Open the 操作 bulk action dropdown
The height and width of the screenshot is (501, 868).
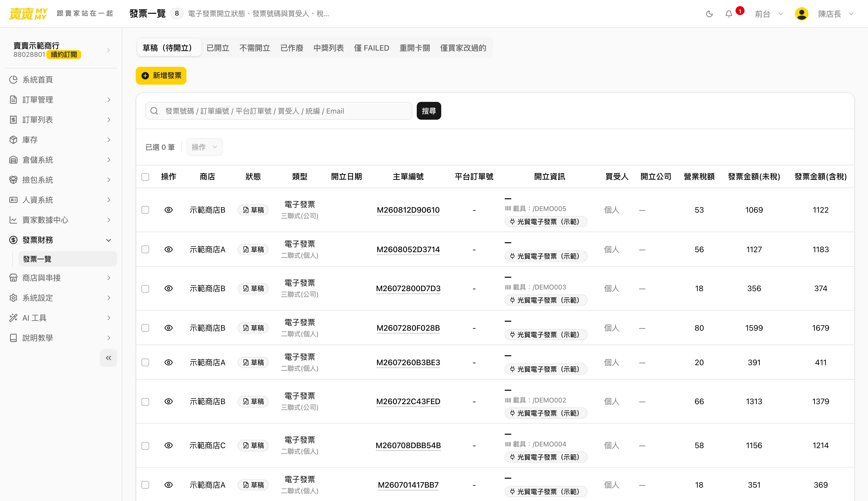click(204, 147)
